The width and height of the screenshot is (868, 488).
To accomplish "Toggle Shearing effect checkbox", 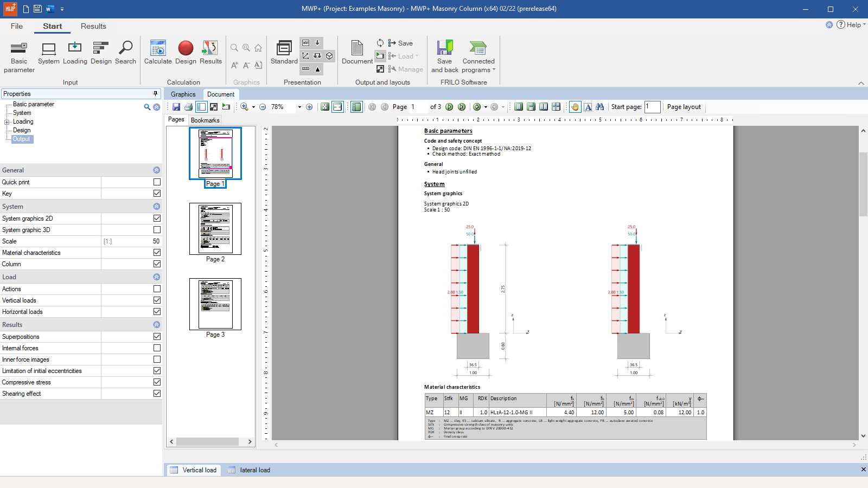I will (157, 394).
